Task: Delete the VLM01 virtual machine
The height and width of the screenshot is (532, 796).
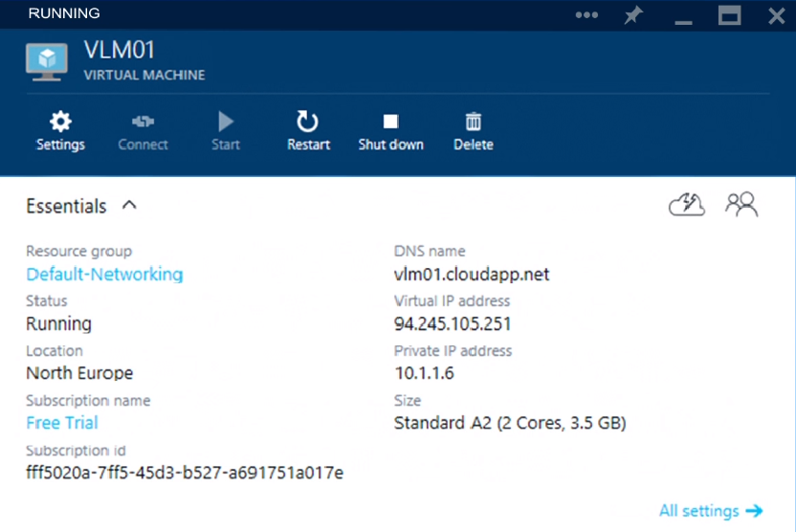Action: pos(474,131)
